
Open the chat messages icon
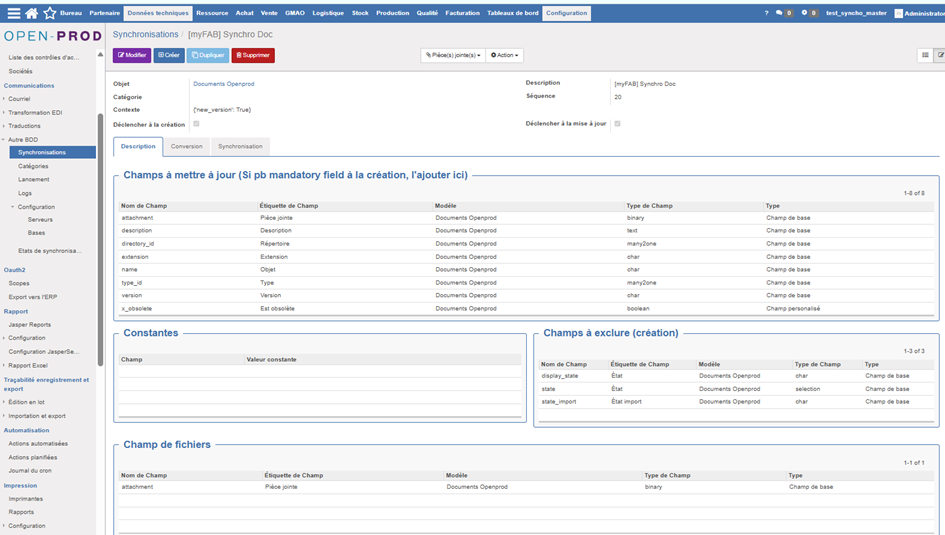coord(781,13)
